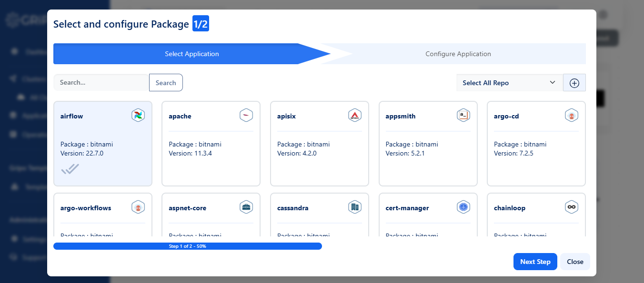The image size is (644, 283).
Task: Select the apache package name
Action: [180, 116]
